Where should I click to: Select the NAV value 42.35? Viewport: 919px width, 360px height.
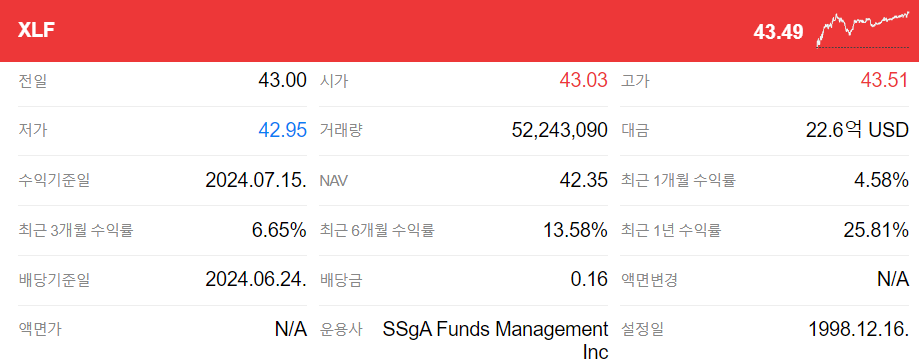(x=584, y=180)
